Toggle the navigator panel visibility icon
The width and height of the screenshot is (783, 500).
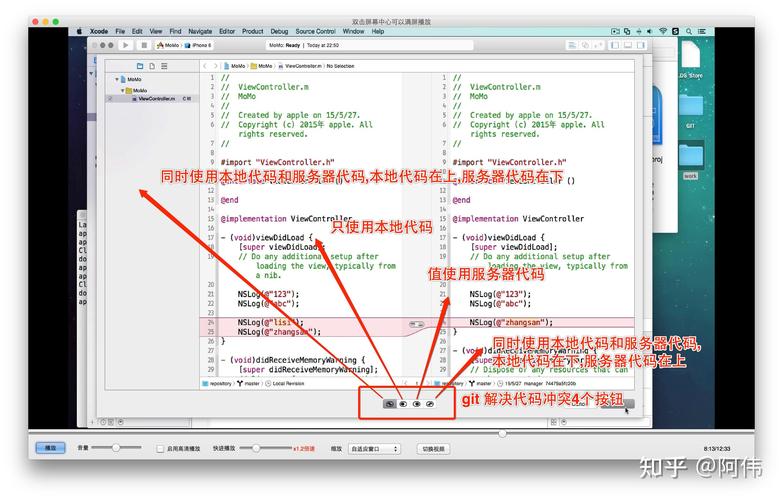point(615,45)
